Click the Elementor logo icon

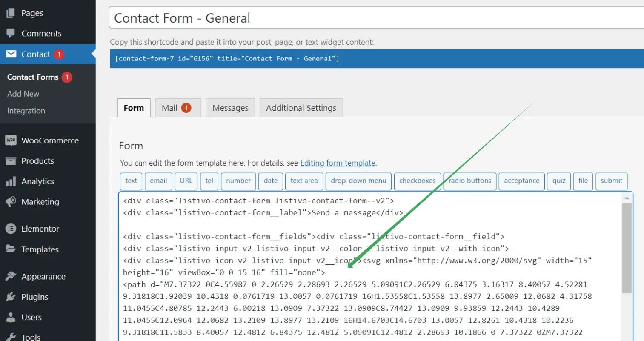11,229
